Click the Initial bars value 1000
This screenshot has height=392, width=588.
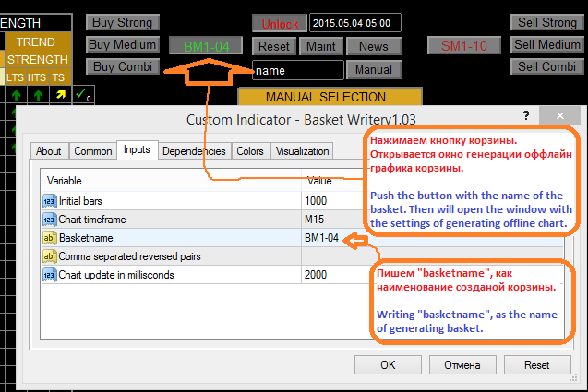[x=316, y=201]
